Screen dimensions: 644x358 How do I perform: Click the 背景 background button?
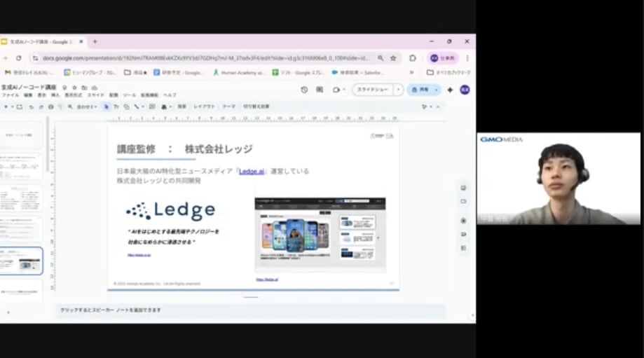tap(182, 106)
